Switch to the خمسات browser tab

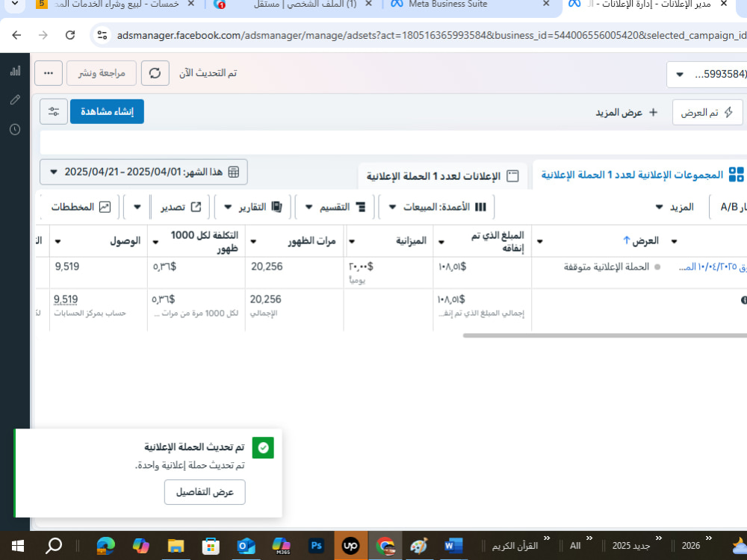(117, 4)
